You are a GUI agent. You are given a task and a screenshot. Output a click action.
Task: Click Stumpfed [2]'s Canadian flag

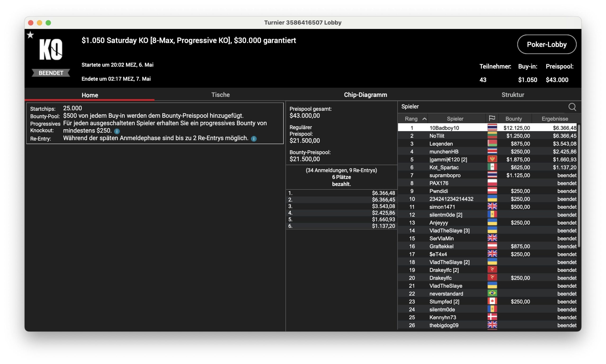point(492,301)
